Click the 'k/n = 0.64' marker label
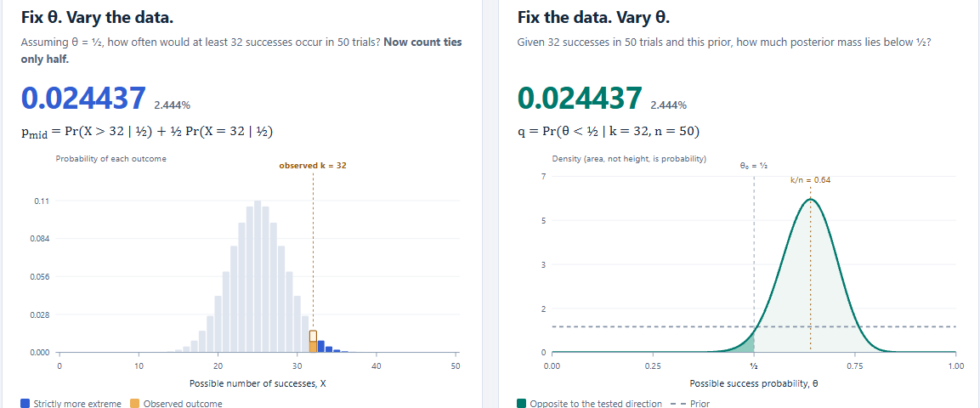This screenshot has height=408, width=980. point(811,179)
